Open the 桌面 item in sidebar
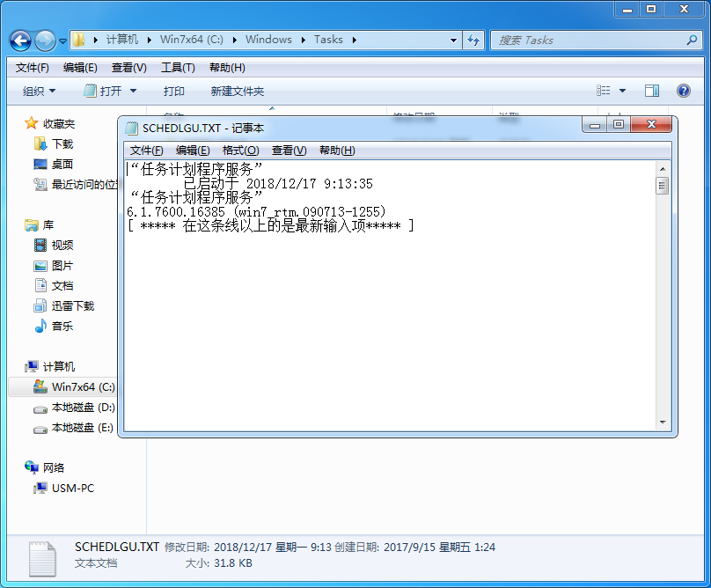Screen dimensions: 711x588 [62, 164]
